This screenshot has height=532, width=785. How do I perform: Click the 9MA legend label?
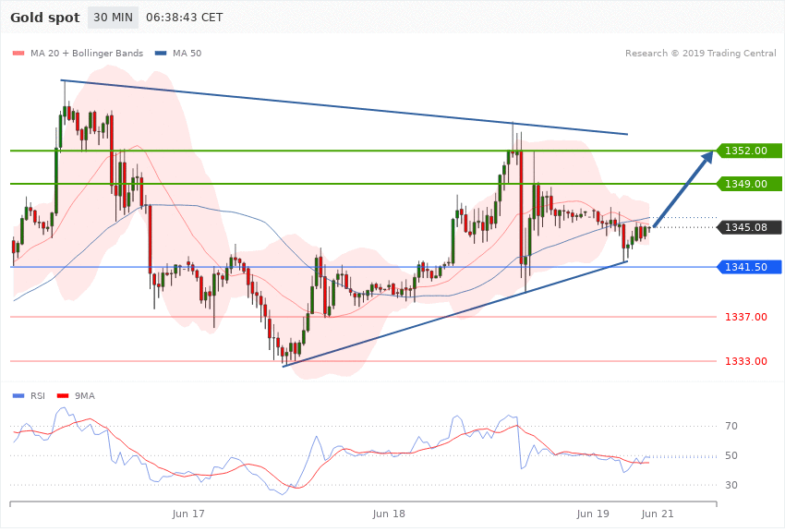[85, 396]
